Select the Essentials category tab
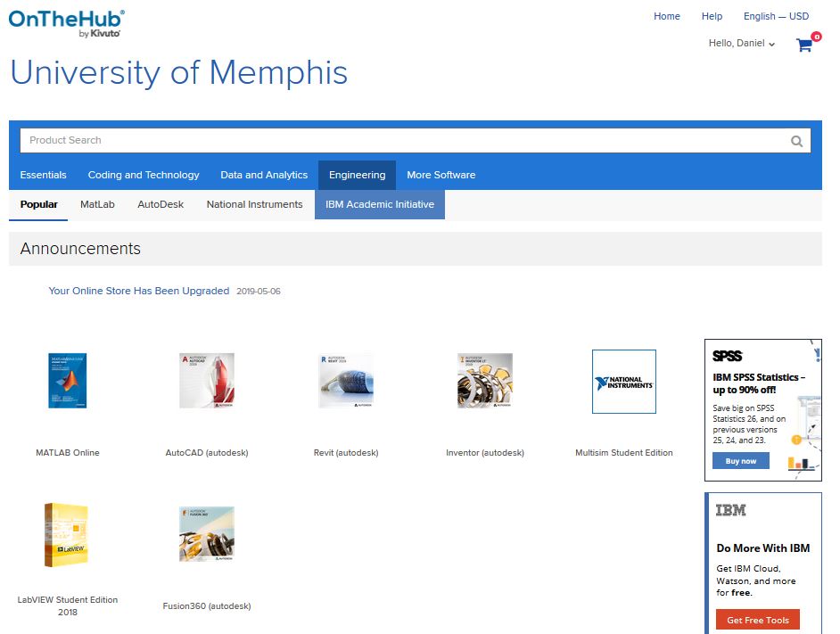This screenshot has width=840, height=634. [44, 175]
